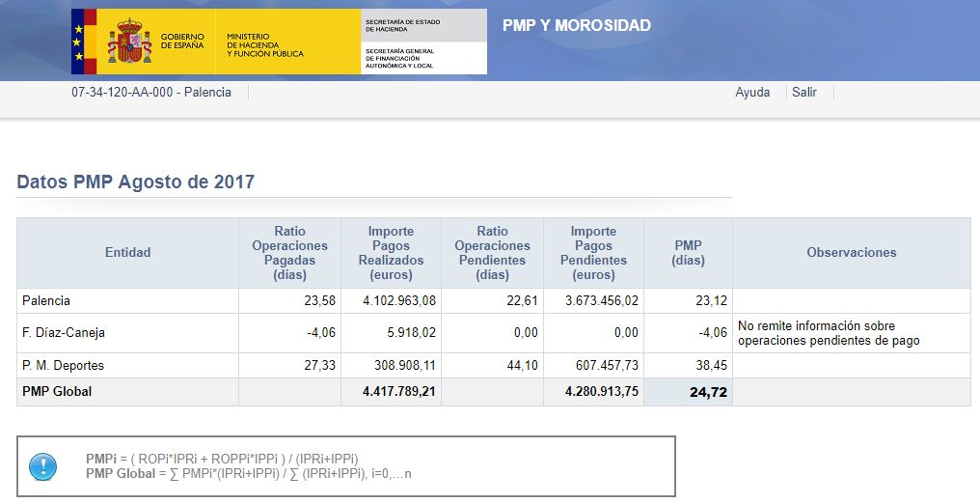This screenshot has height=504, width=980.
Task: Click the European Union flag stars emblem
Action: [x=77, y=42]
